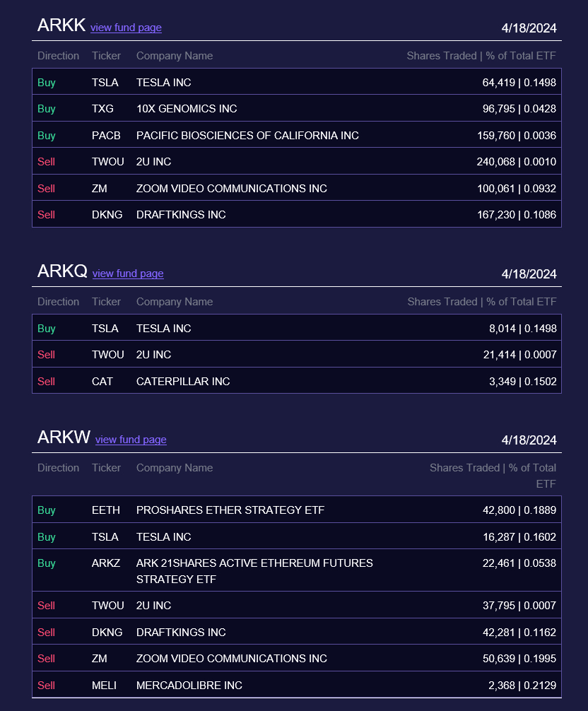Click the ARKQ fund heading

coord(62,271)
